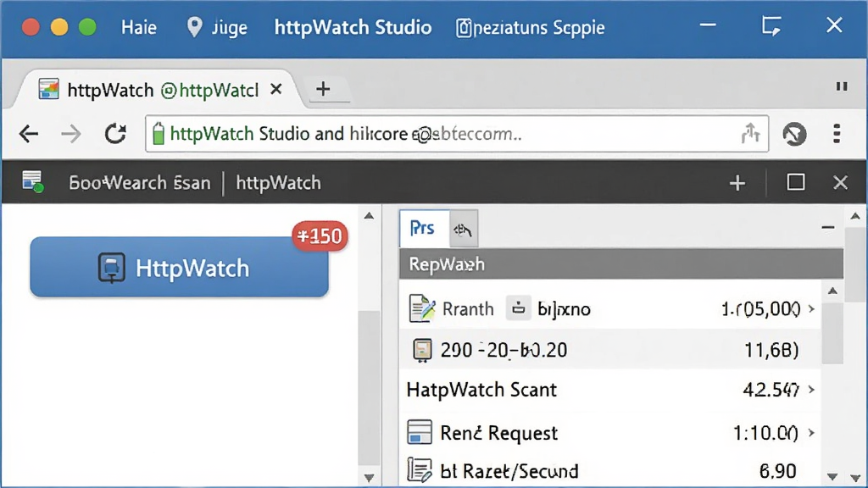Screen dimensions: 868x488
Task: Click the plus icon in dark panel bar
Action: 737,183
